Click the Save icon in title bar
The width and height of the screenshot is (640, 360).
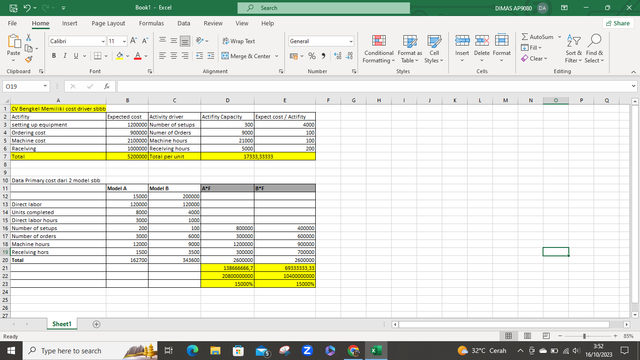pos(13,8)
